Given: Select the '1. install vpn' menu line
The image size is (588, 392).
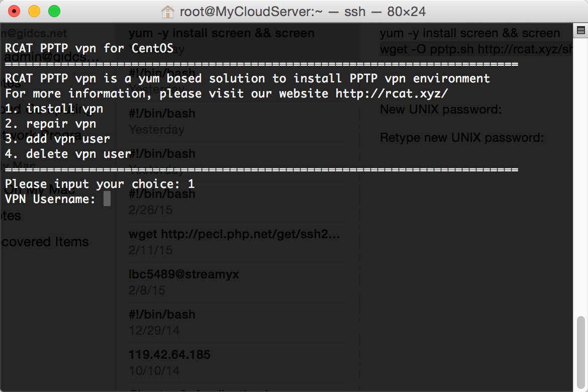Looking at the screenshot, I should tap(54, 109).
